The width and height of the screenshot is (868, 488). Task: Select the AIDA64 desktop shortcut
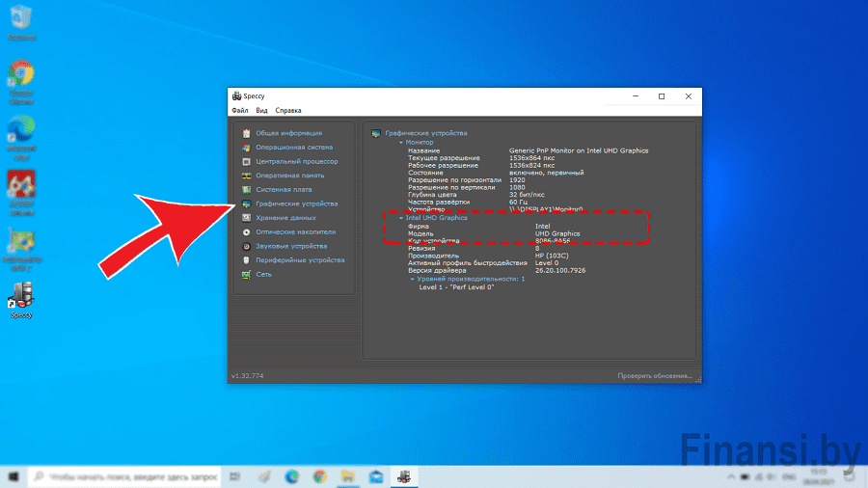pyautogui.click(x=21, y=192)
